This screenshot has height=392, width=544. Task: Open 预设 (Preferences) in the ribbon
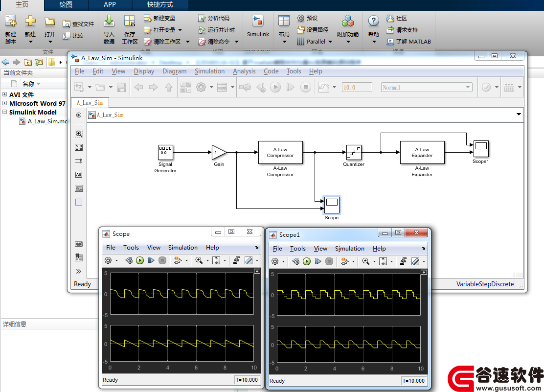(x=307, y=18)
